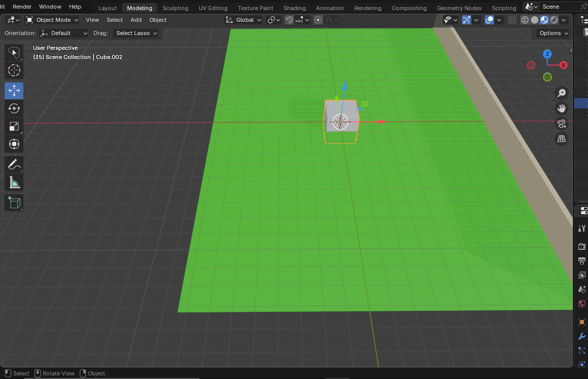Open the selectability and visibility dropdown
This screenshot has width=588, height=379.
(x=450, y=20)
